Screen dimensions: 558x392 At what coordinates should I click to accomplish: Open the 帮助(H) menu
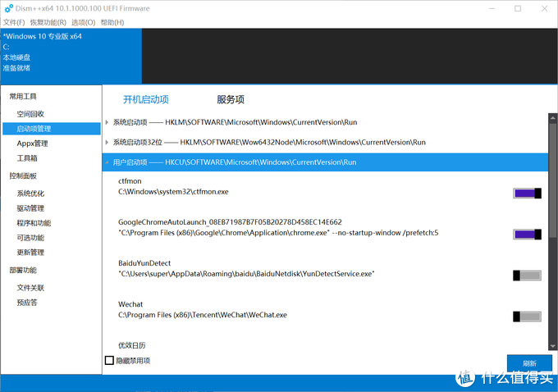click(x=112, y=22)
